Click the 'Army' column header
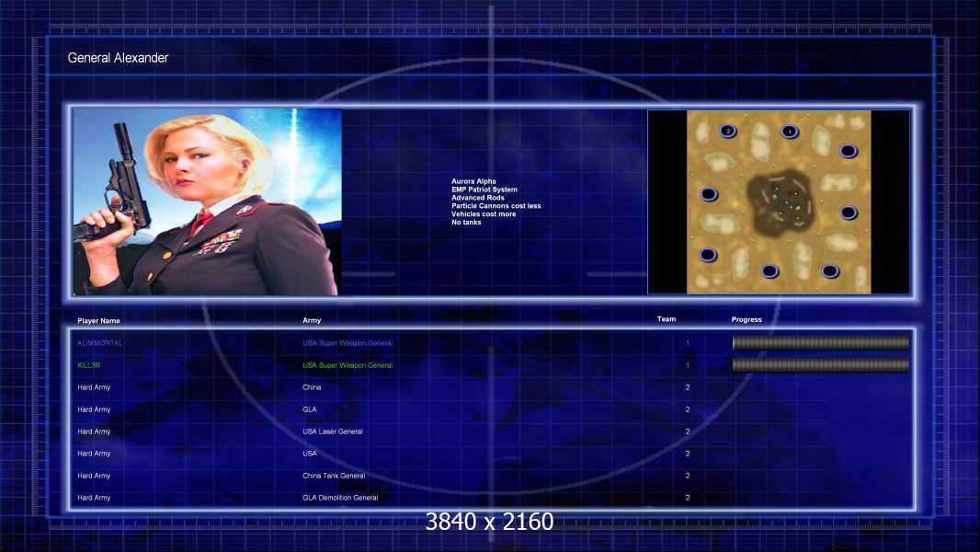 click(312, 320)
